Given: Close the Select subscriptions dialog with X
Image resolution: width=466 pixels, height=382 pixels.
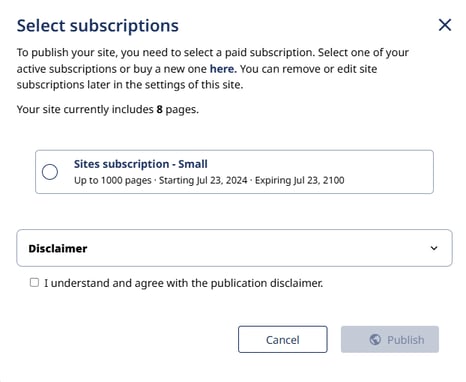Looking at the screenshot, I should tap(445, 25).
